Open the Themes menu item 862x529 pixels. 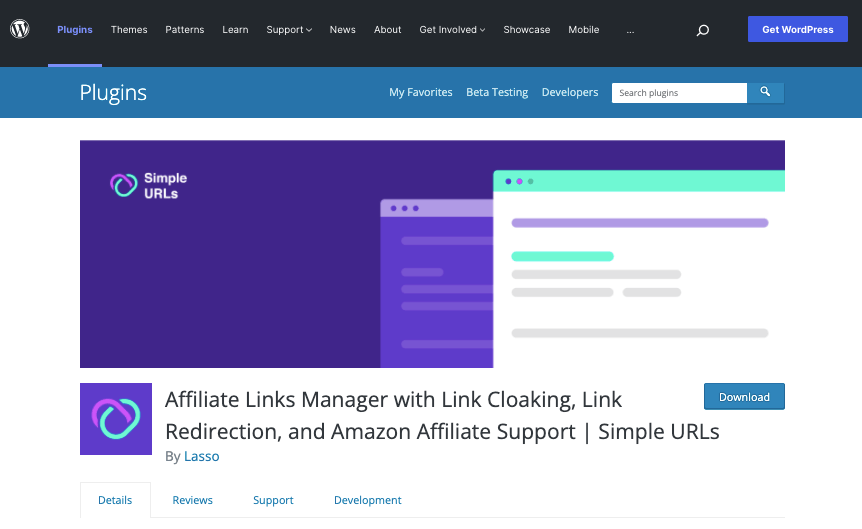pyautogui.click(x=129, y=30)
